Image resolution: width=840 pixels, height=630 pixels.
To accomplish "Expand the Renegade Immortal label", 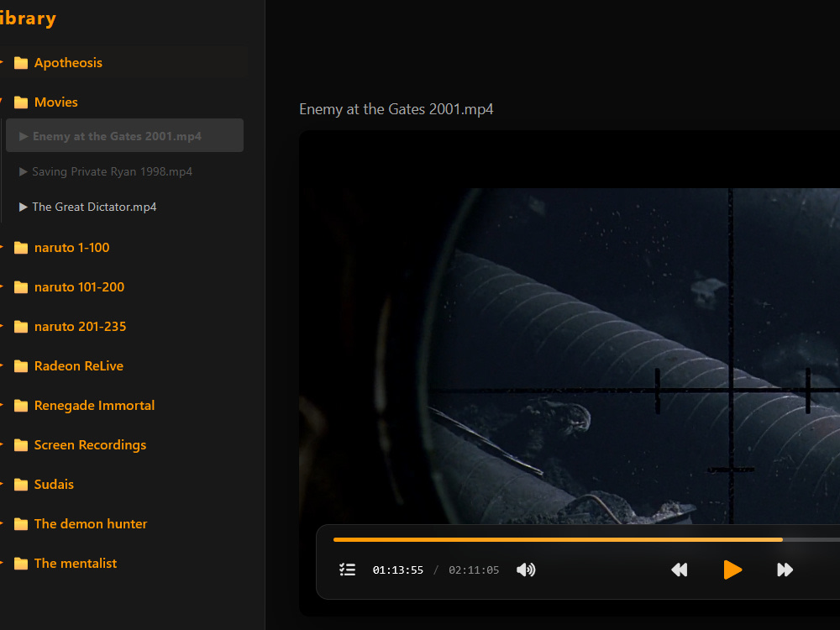I will click(94, 406).
